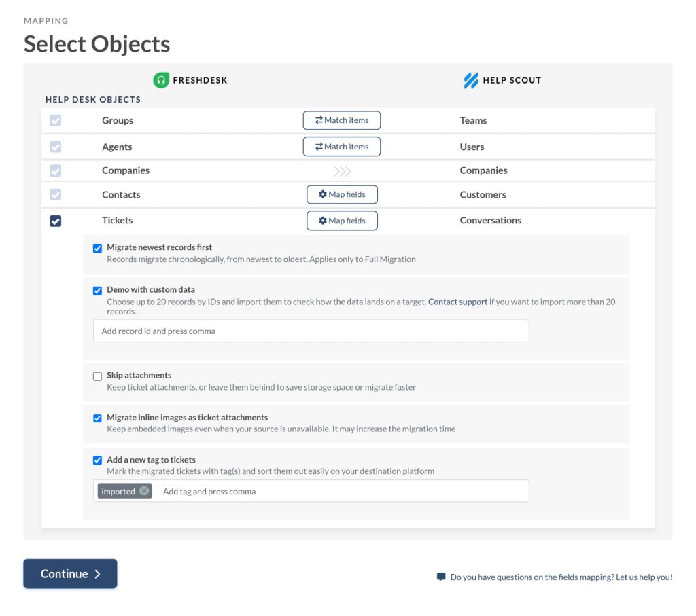The width and height of the screenshot is (696, 616).
Task: Toggle the Tickets checkbox
Action: [x=55, y=220]
